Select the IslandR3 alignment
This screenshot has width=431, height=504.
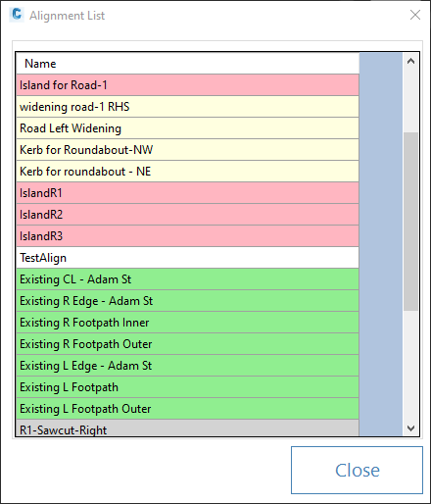[188, 236]
